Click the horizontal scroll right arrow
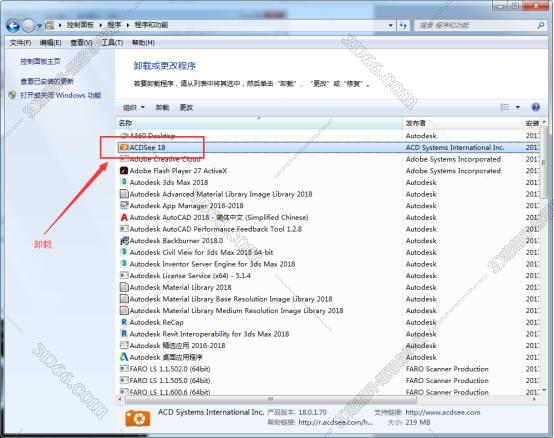This screenshot has height=438, width=554. 534,399
